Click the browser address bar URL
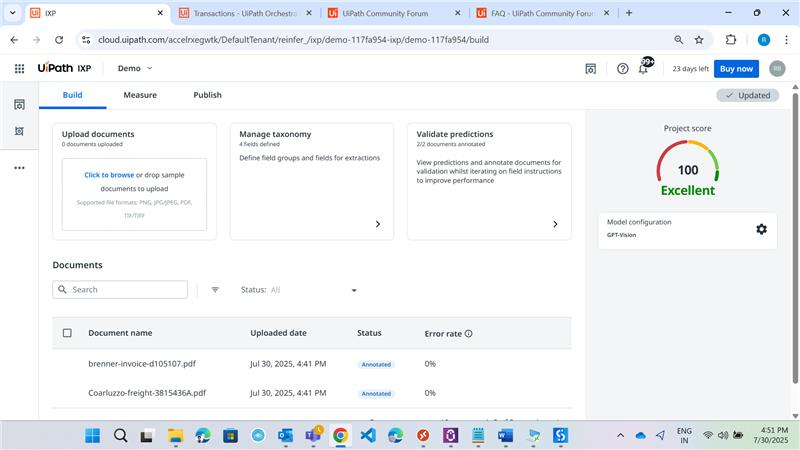 pyautogui.click(x=293, y=40)
